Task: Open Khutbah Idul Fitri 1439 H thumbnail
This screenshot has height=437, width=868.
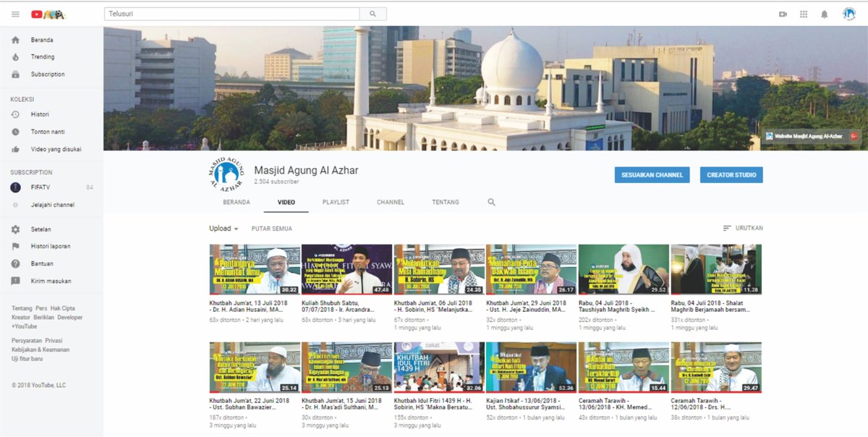Action: (x=439, y=367)
